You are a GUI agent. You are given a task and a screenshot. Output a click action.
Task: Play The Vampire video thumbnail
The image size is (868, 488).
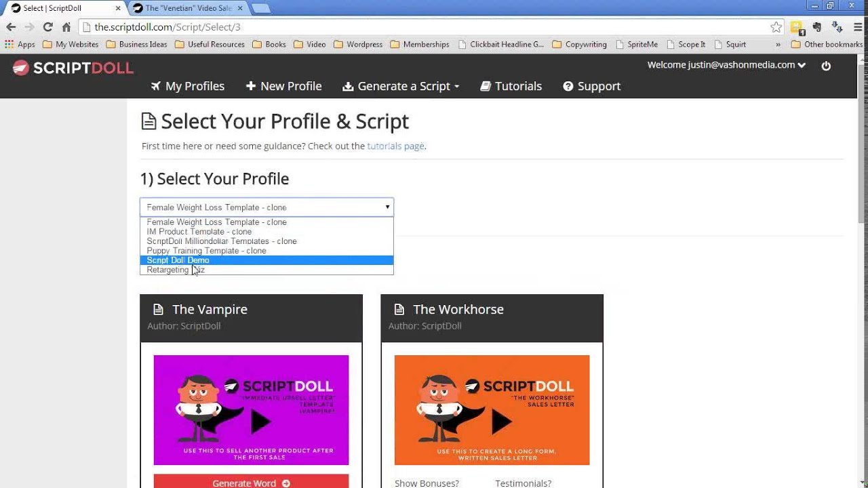click(x=251, y=410)
